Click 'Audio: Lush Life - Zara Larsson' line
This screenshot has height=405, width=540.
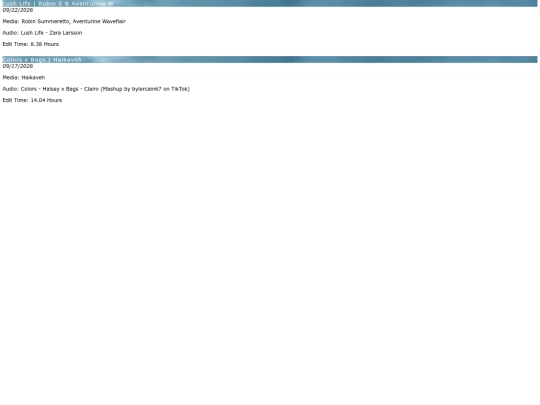[x=42, y=33]
